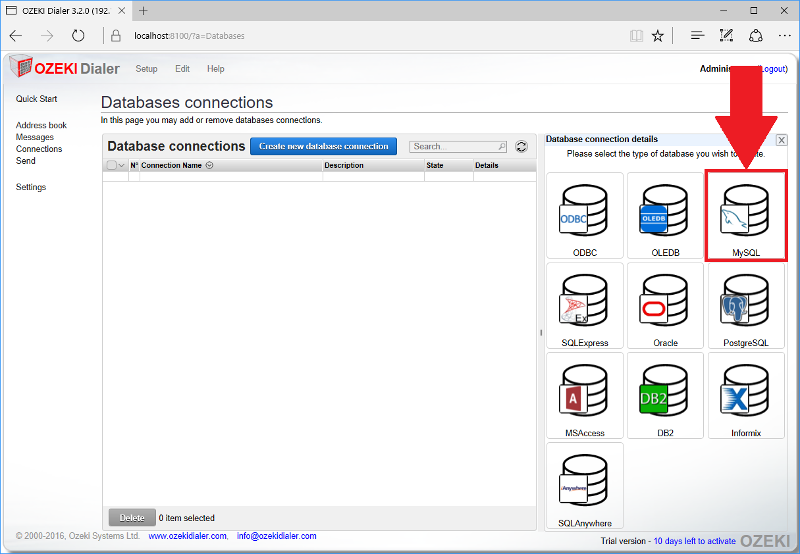Open the Connection Name column sort dropdown

click(209, 166)
